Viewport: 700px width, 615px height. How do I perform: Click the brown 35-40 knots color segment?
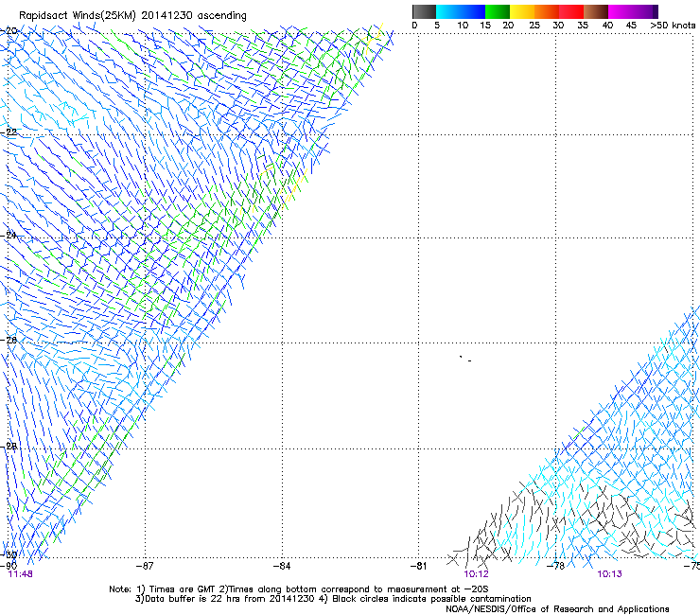coord(596,11)
